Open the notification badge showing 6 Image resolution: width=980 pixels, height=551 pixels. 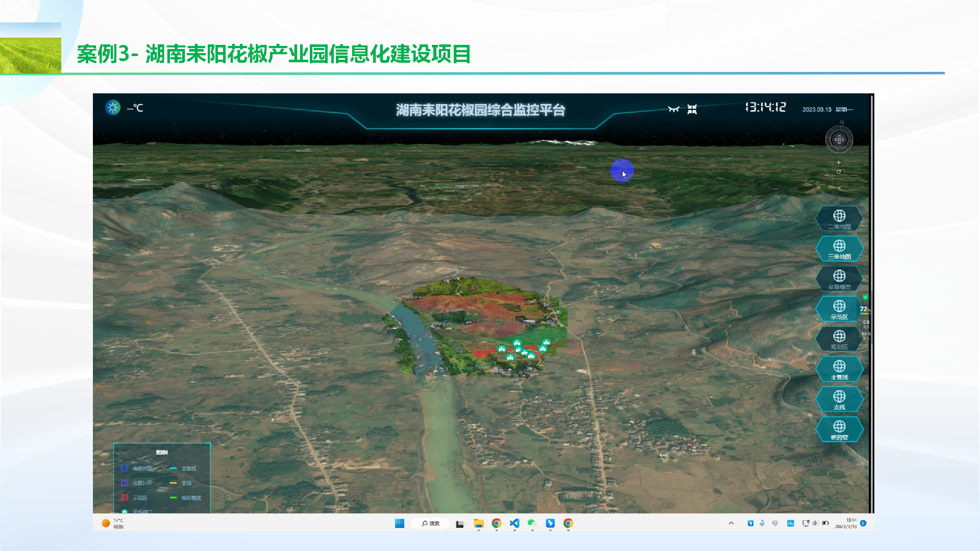click(863, 523)
